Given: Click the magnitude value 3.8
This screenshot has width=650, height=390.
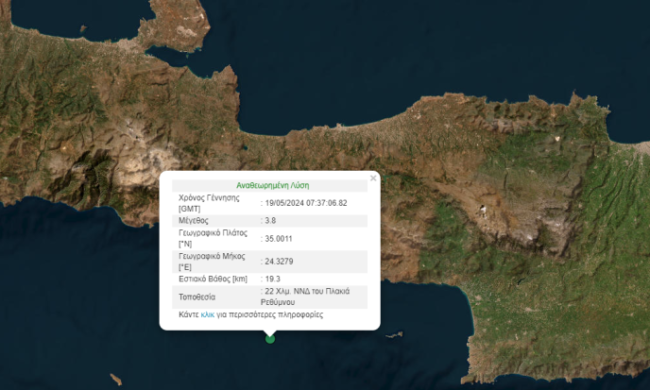Looking at the screenshot, I should 270,220.
